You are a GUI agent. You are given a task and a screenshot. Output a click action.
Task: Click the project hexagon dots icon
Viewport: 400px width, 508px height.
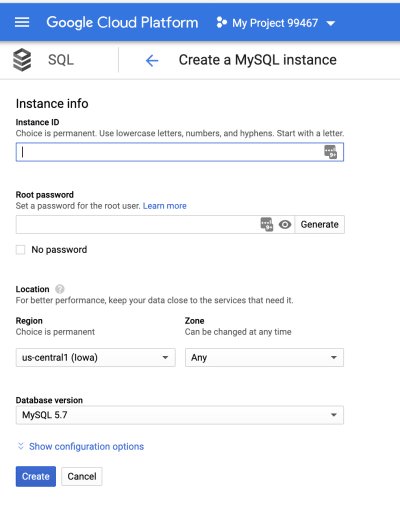pyautogui.click(x=222, y=23)
